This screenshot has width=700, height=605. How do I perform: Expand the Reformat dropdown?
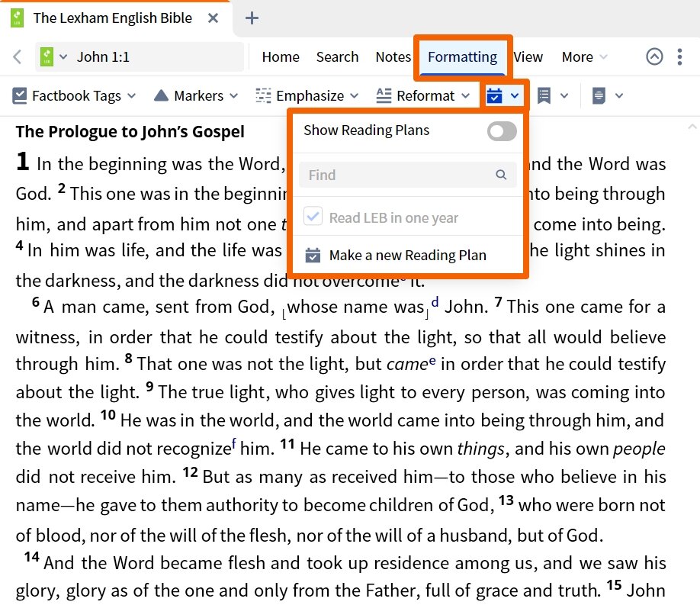click(466, 95)
